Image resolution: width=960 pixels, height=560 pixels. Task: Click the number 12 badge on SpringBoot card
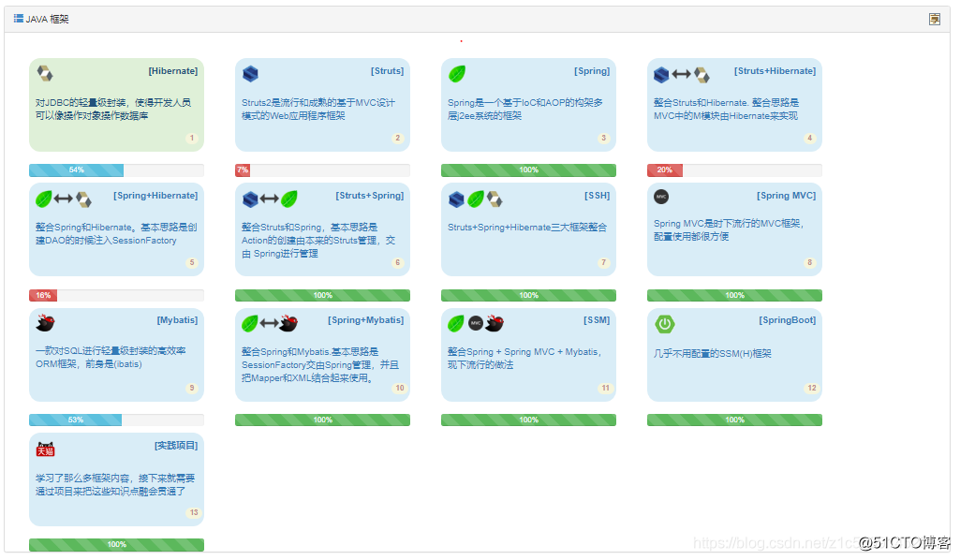click(812, 388)
